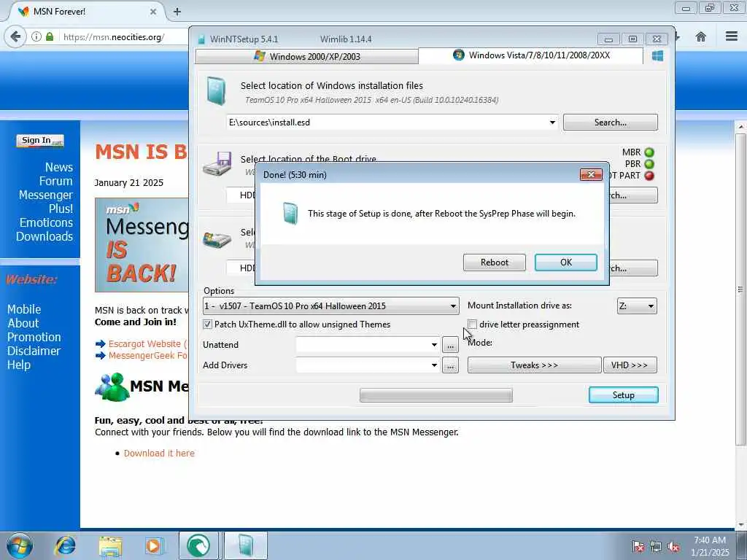Image resolution: width=747 pixels, height=560 pixels.
Task: Open Internet Explorer from the taskbar
Action: pos(65,545)
